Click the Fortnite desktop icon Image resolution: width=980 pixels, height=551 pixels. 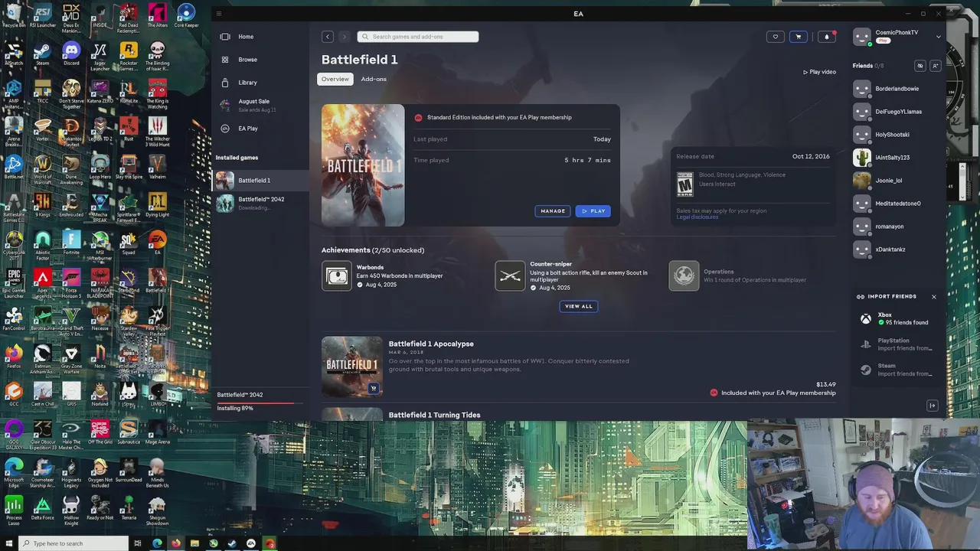click(x=71, y=244)
